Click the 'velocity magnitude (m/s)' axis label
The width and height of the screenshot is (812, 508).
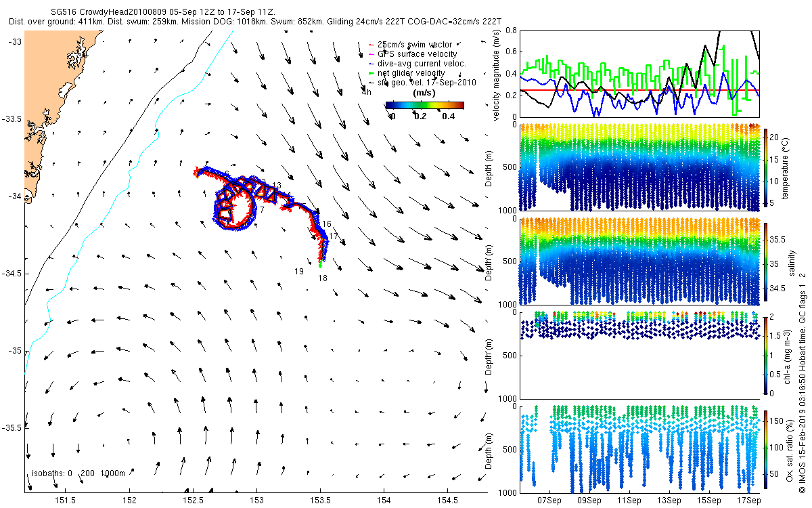coord(497,75)
